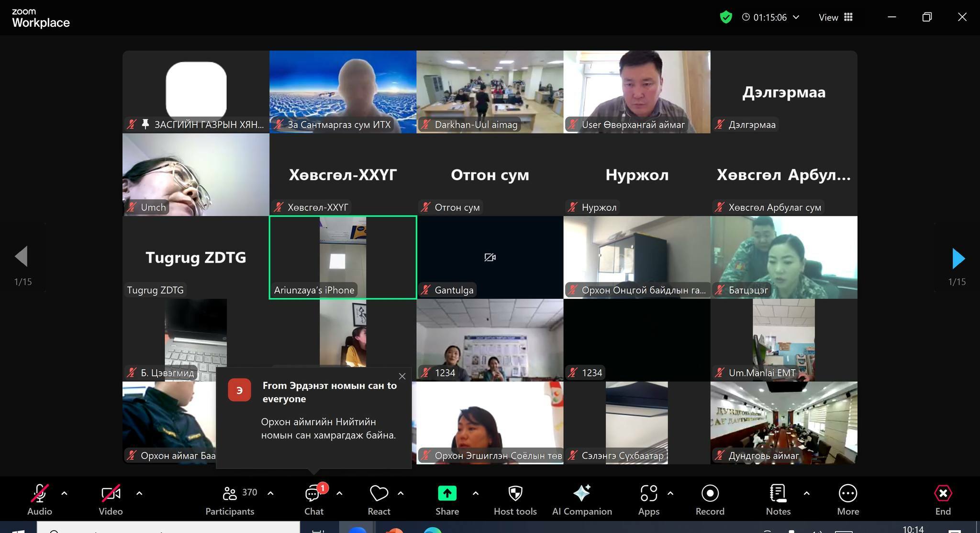Image resolution: width=980 pixels, height=533 pixels.
Task: Click the green Share screen button
Action: click(447, 494)
